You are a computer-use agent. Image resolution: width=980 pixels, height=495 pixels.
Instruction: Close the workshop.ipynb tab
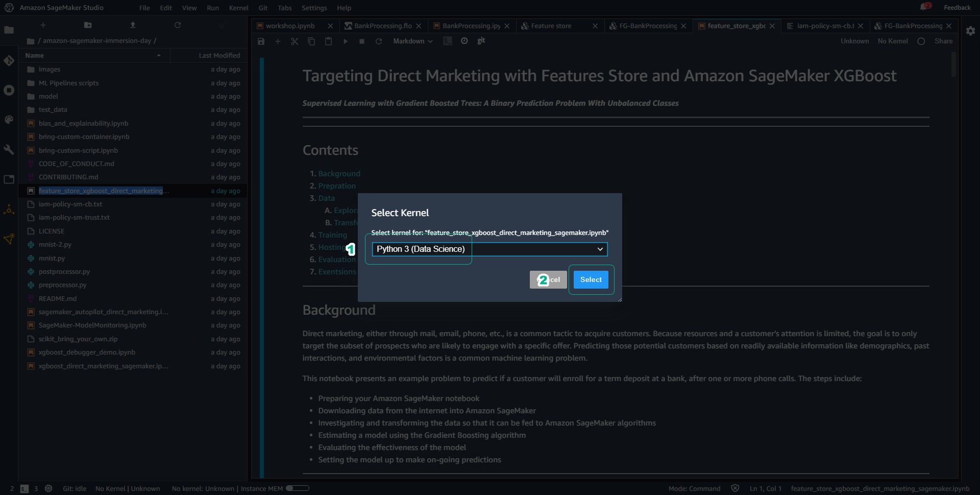pyautogui.click(x=330, y=26)
